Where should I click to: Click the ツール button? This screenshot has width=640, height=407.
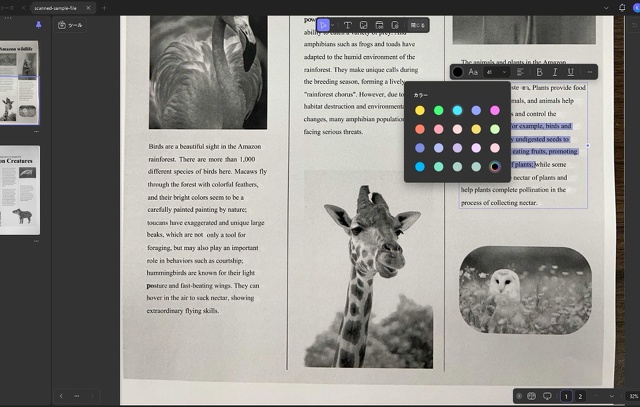pos(70,25)
